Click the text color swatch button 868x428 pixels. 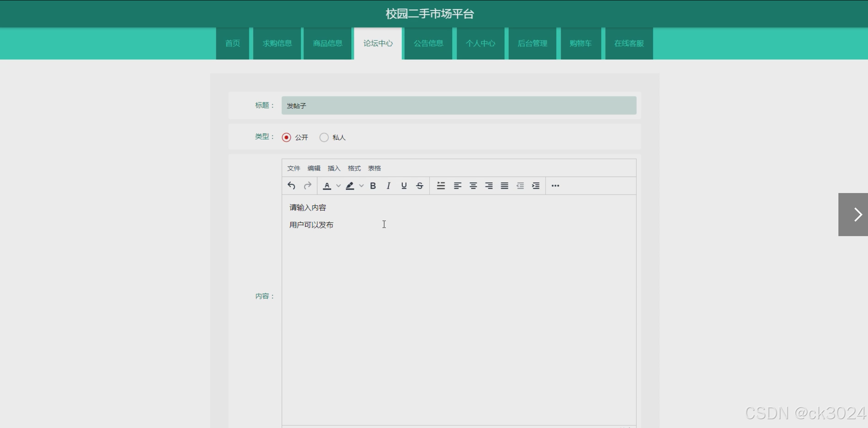pos(327,186)
